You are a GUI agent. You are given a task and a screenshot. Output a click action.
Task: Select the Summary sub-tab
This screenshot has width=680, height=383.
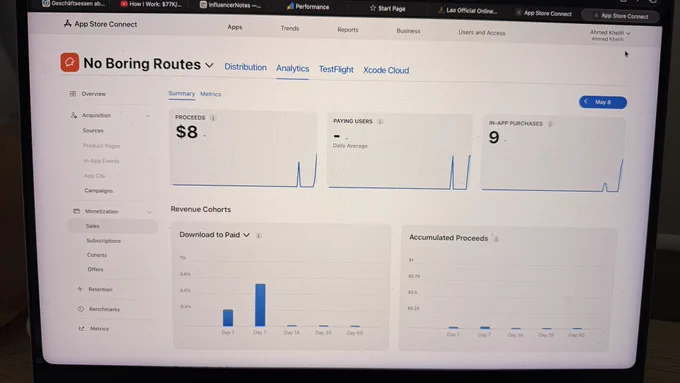tap(181, 93)
